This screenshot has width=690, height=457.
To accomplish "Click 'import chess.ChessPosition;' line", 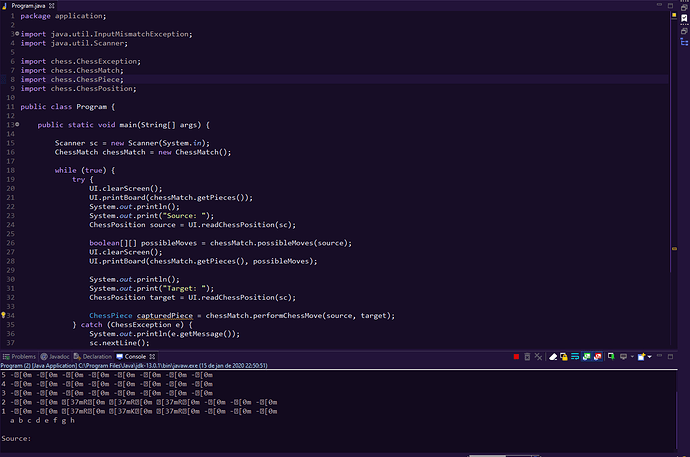I will tap(78, 88).
